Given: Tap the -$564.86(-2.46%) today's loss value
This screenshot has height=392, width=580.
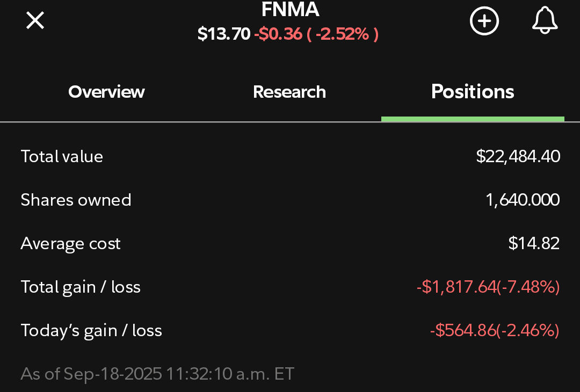Looking at the screenshot, I should [x=495, y=331].
